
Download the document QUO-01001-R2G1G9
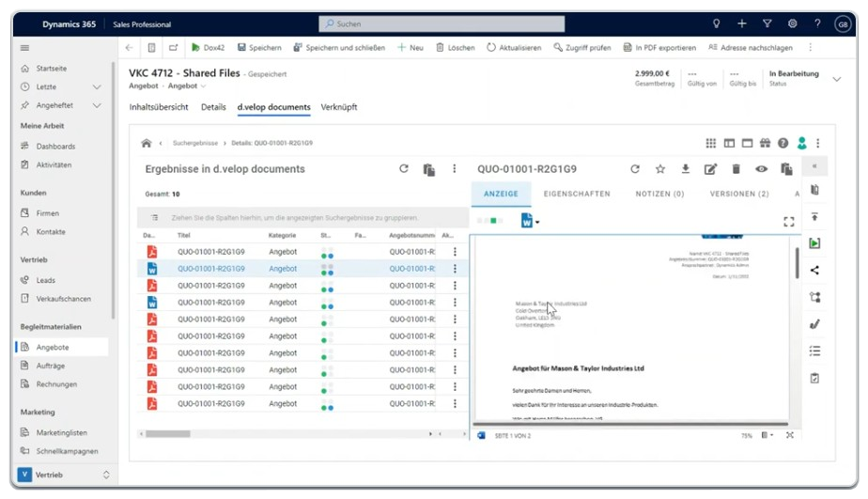[x=686, y=169]
